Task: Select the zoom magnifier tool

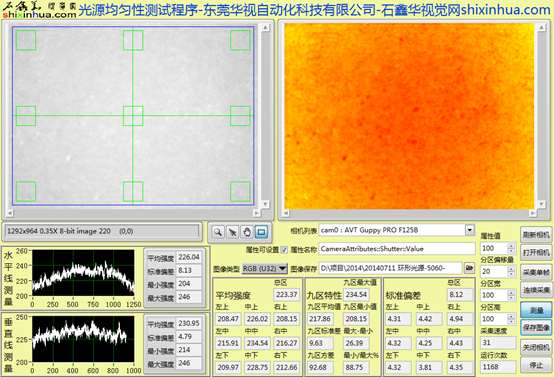Action: click(x=218, y=232)
